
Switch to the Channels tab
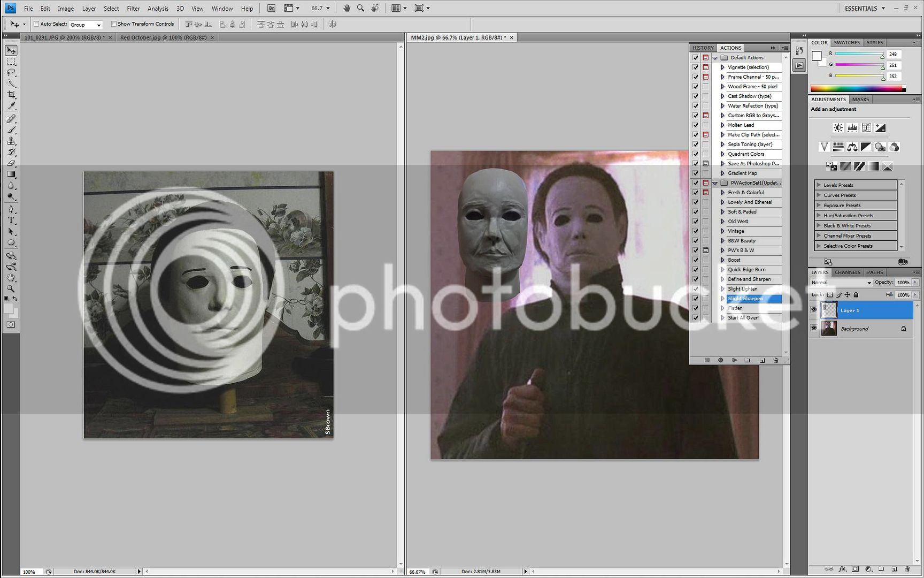click(848, 272)
